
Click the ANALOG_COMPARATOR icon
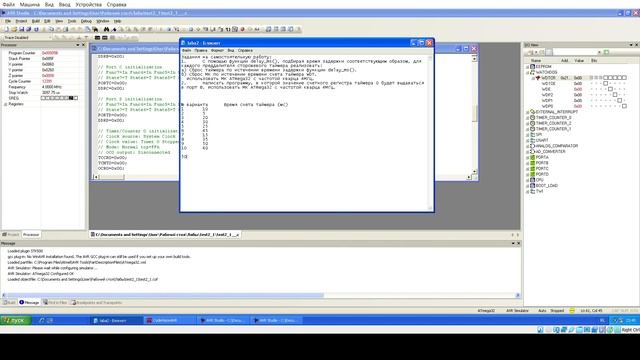[x=533, y=145]
